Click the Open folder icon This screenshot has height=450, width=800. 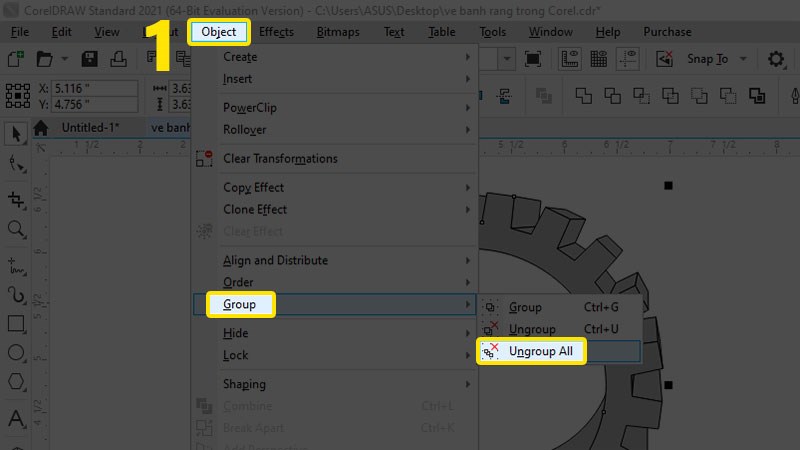[x=45, y=59]
